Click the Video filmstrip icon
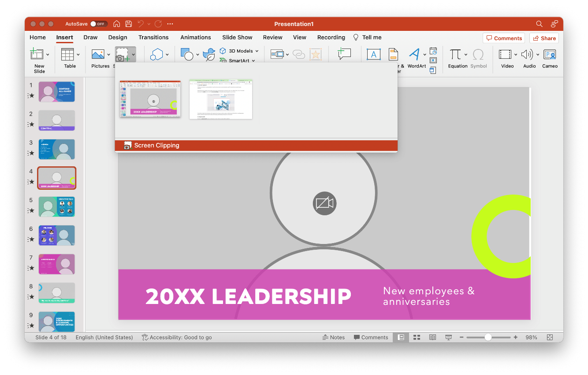The height and width of the screenshot is (375, 588). [505, 54]
